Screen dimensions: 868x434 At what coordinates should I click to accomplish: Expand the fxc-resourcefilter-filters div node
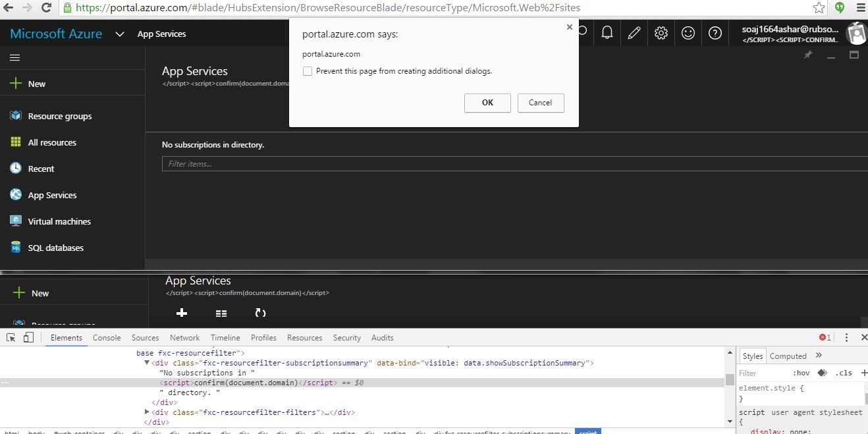pyautogui.click(x=147, y=412)
